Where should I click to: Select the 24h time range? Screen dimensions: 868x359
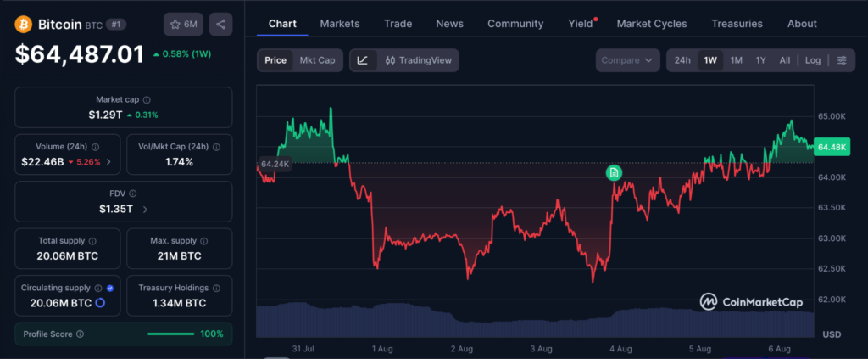pos(682,60)
